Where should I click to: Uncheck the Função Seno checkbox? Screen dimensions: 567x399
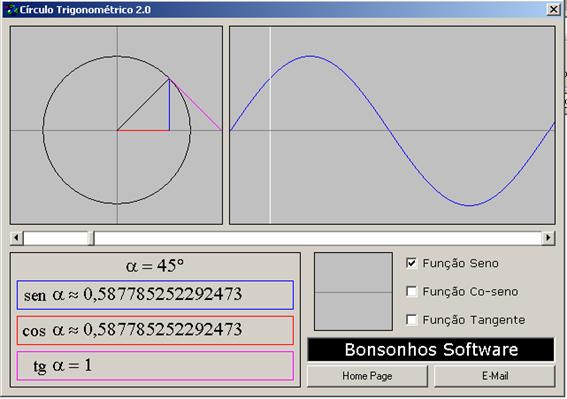(x=411, y=263)
